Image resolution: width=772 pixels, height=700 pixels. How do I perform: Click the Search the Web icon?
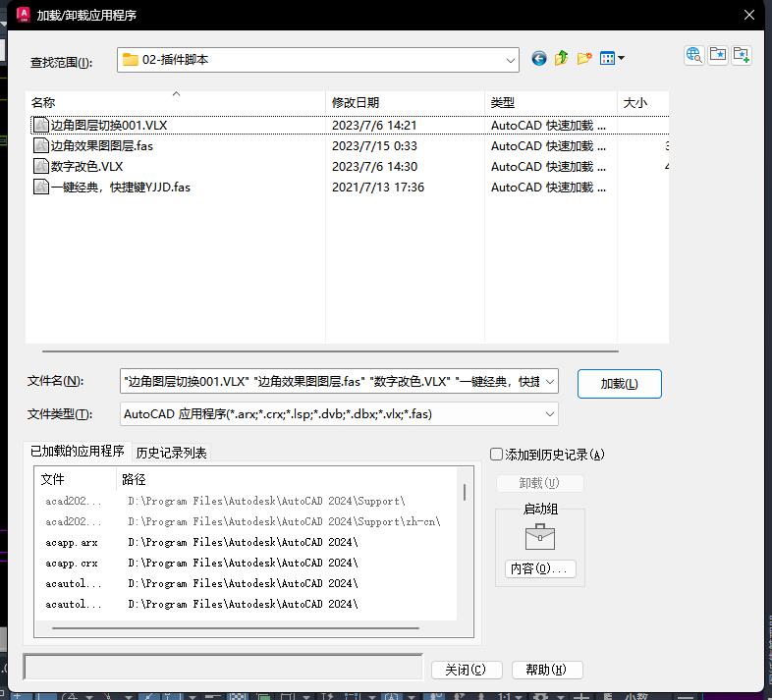point(694,55)
